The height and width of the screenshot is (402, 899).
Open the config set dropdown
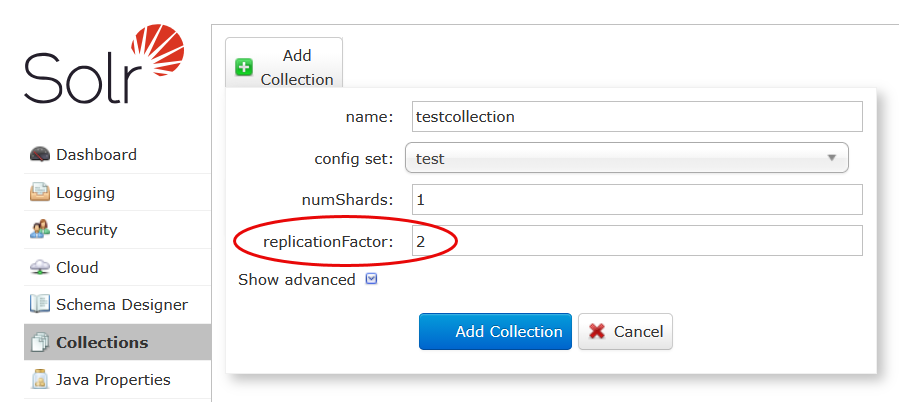pos(626,158)
